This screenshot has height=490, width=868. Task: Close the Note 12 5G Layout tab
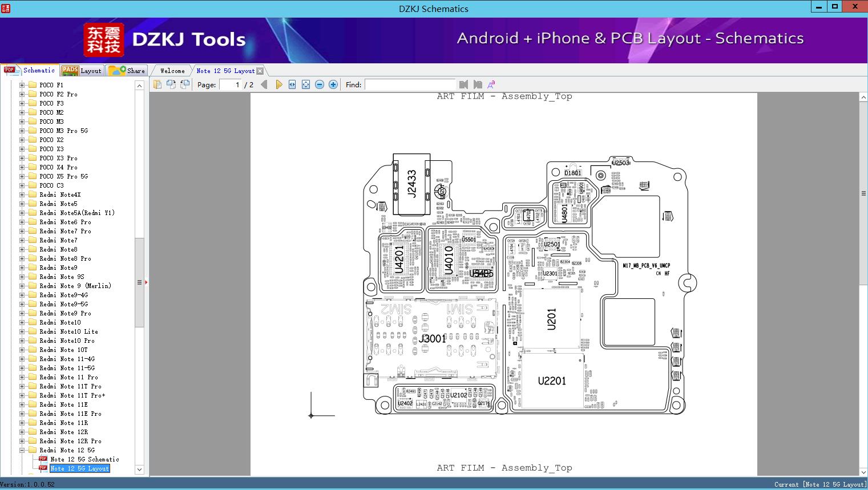pos(260,71)
